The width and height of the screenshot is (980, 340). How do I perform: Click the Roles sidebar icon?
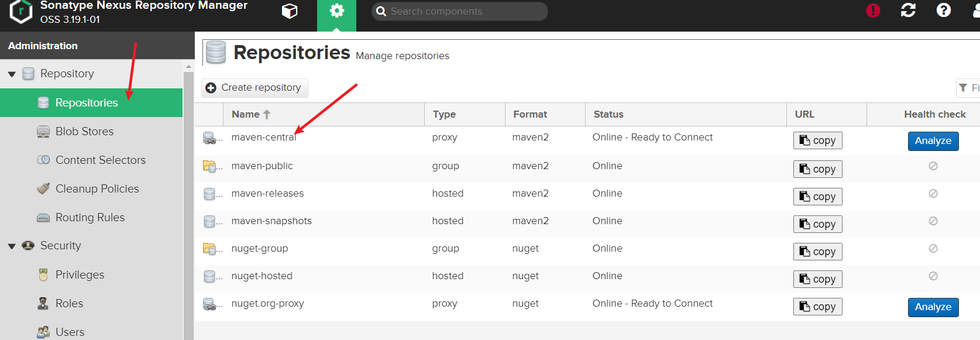click(43, 303)
